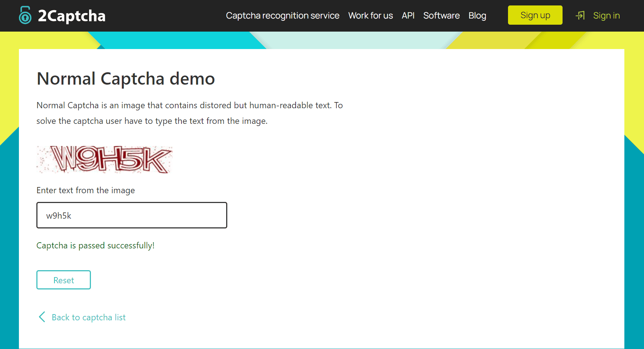The height and width of the screenshot is (349, 644).
Task: Click the 2Captcha lock logo icon
Action: click(x=25, y=15)
